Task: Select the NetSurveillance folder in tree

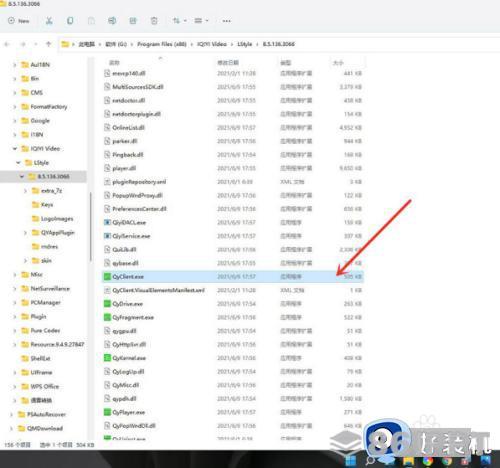Action: (x=45, y=288)
